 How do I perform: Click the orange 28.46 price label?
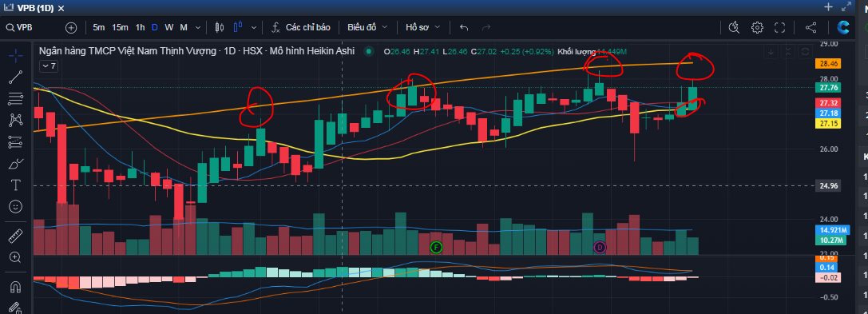pyautogui.click(x=829, y=64)
